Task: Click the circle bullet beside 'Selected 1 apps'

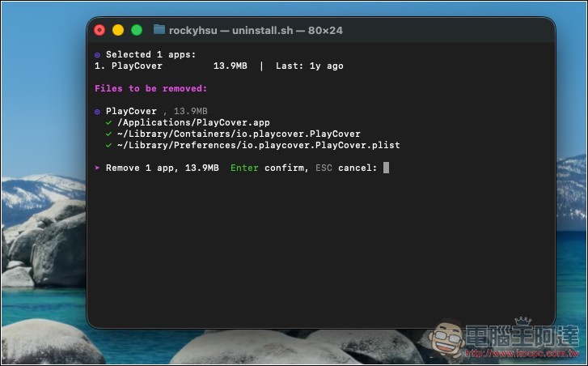Action: [x=98, y=55]
